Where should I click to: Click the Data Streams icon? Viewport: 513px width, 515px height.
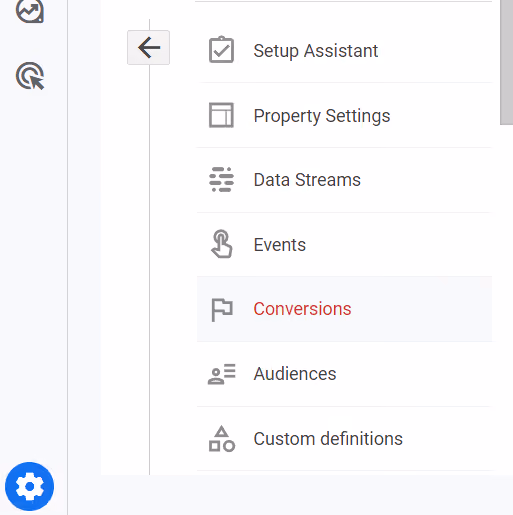click(221, 180)
